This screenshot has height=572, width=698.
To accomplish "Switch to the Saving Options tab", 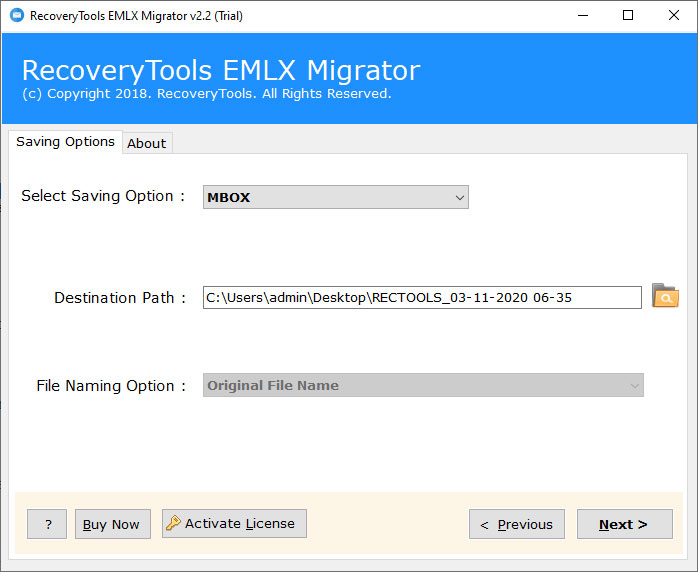I will pyautogui.click(x=65, y=142).
